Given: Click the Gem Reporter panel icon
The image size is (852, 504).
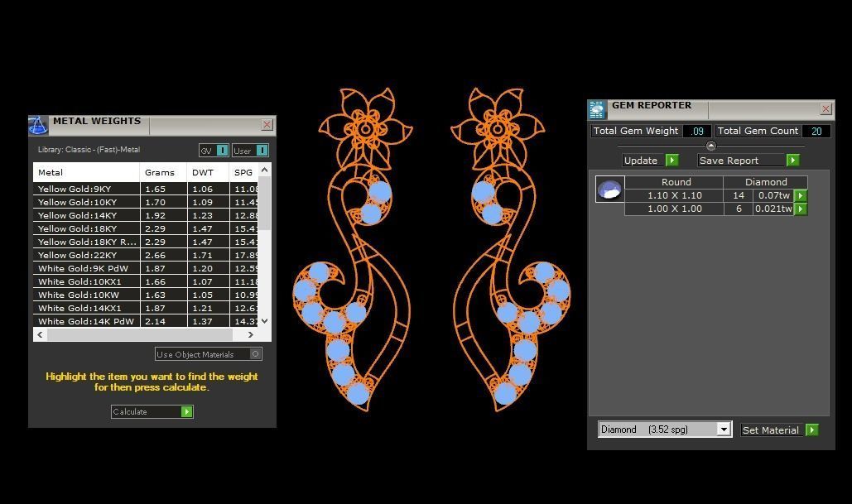Looking at the screenshot, I should coord(597,109).
